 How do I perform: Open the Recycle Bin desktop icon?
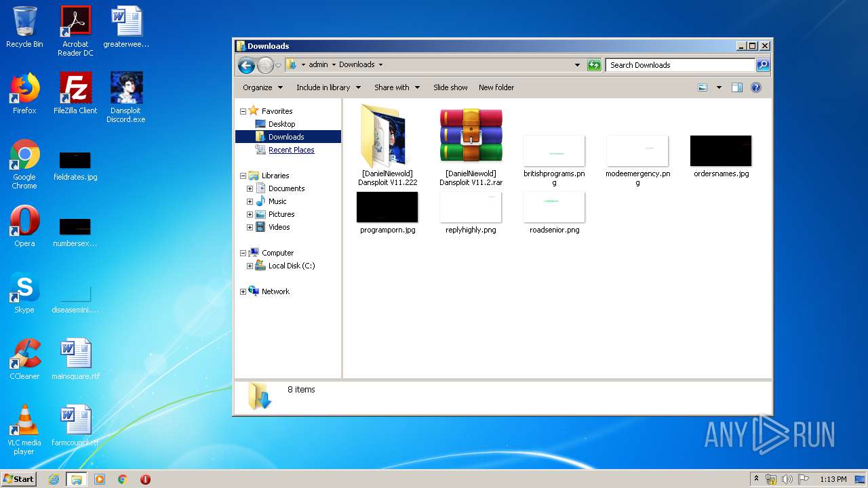[24, 27]
